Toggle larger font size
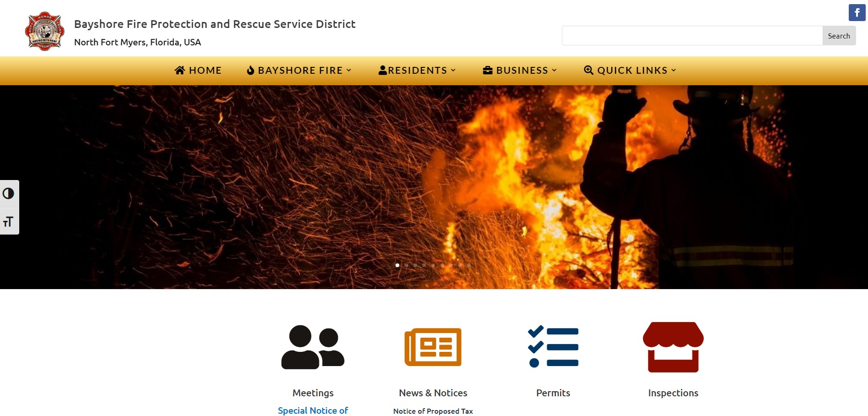 pyautogui.click(x=9, y=222)
